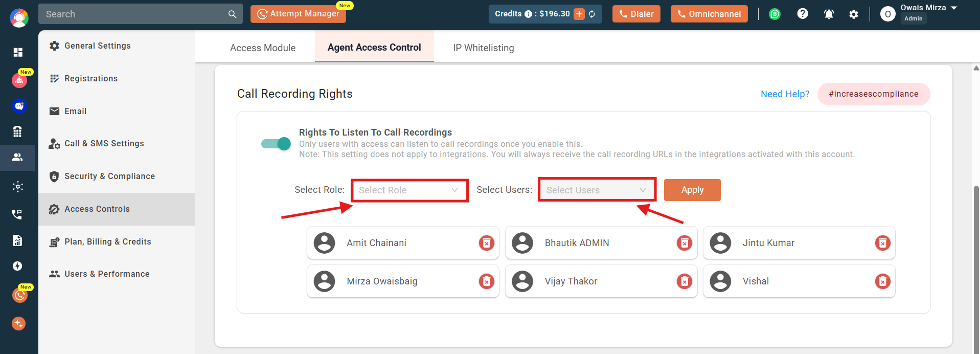
Task: Remove Bhautik ADMIN from recording rights
Action: [x=685, y=243]
